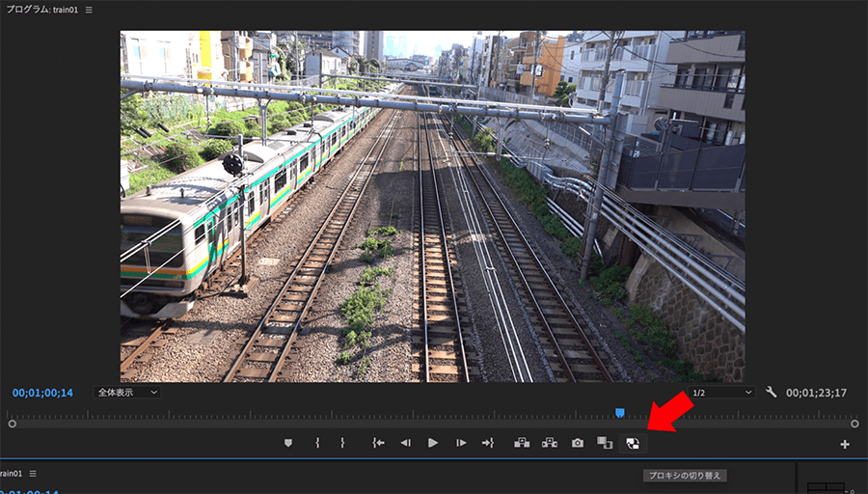This screenshot has width=868, height=494.
Task: Open the timeline train01 panel menu icon
Action: coord(33,474)
